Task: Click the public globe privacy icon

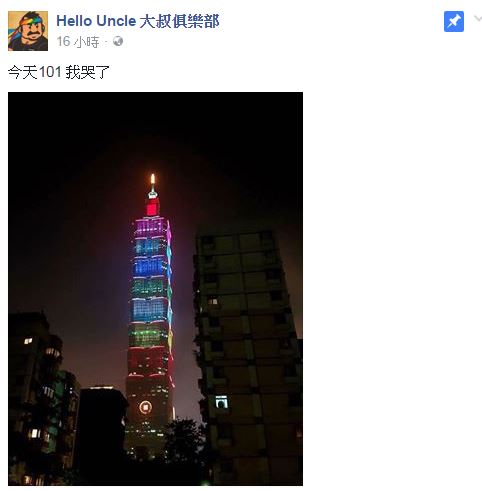Action: [x=118, y=41]
